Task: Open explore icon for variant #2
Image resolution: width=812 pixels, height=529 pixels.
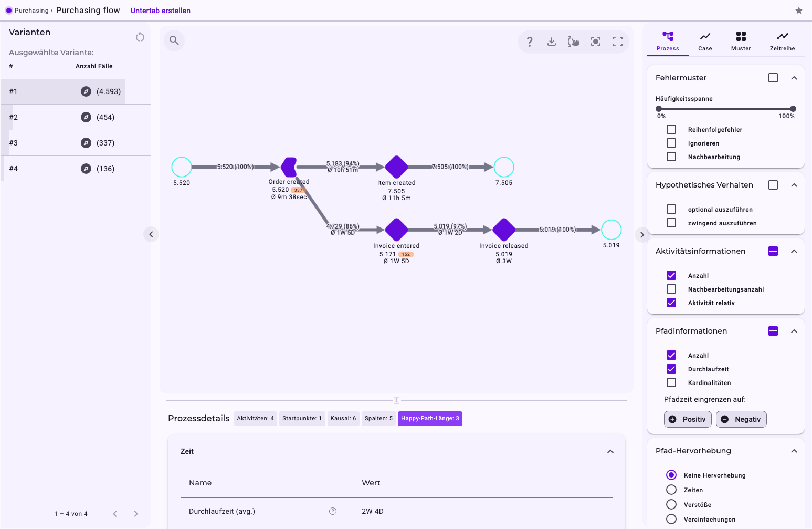Action: click(86, 117)
